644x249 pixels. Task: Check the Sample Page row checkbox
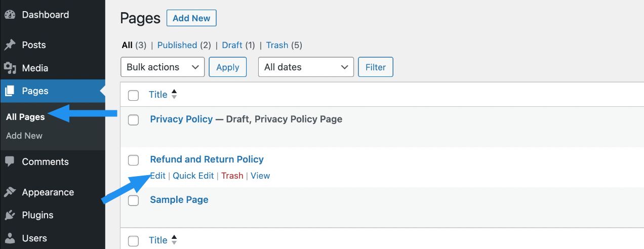(x=133, y=200)
